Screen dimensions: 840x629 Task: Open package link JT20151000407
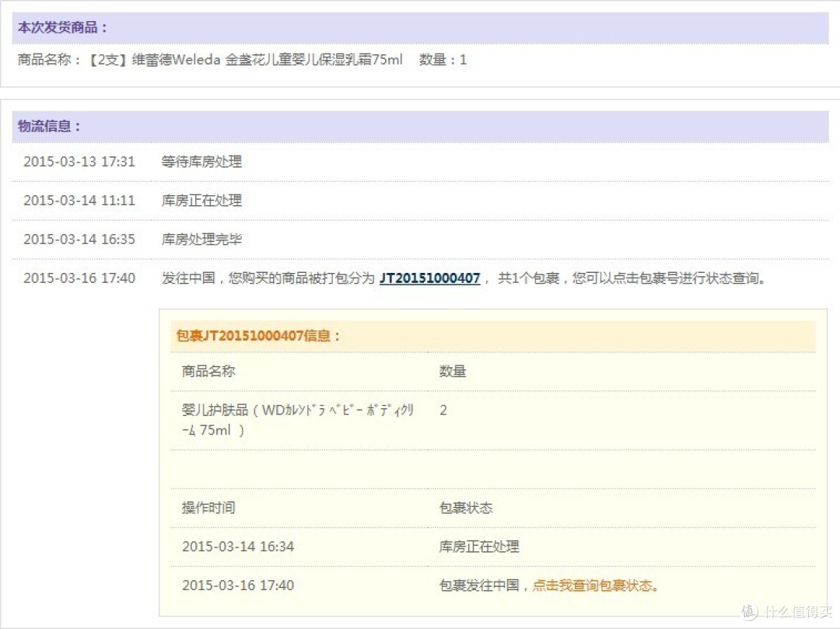pos(429,278)
